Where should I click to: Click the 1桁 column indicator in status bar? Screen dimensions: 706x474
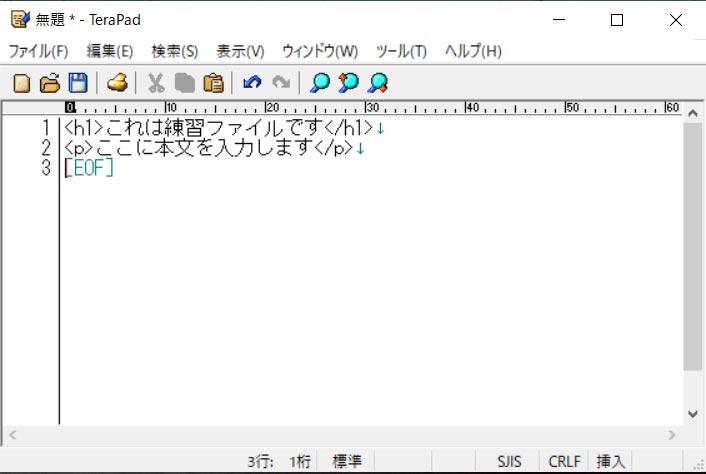[x=300, y=461]
